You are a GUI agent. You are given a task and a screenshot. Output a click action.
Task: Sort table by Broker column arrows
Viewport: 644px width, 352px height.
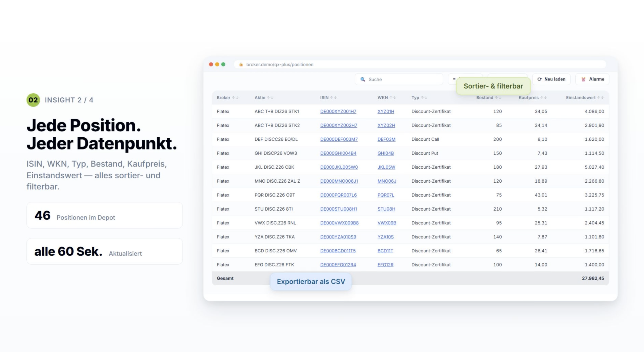235,98
